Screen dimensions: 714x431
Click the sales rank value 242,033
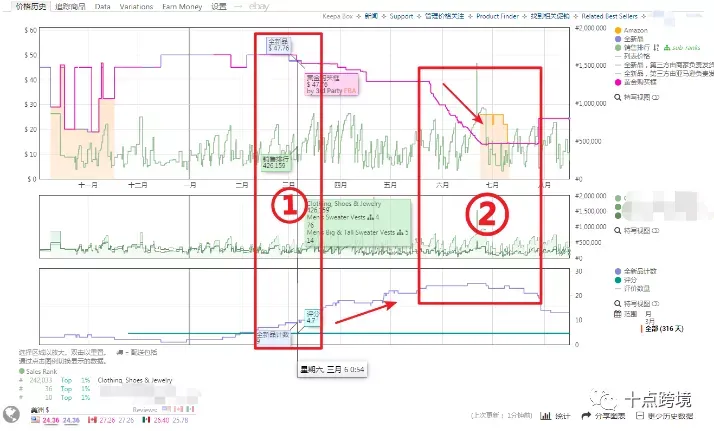coord(41,380)
